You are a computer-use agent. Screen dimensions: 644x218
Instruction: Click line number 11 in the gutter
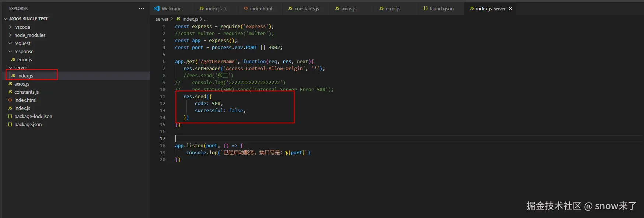pos(162,97)
